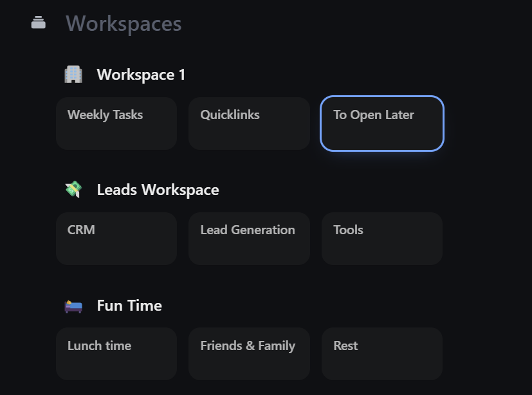Click the last card under Fun Time
532x395 pixels.
click(x=382, y=354)
